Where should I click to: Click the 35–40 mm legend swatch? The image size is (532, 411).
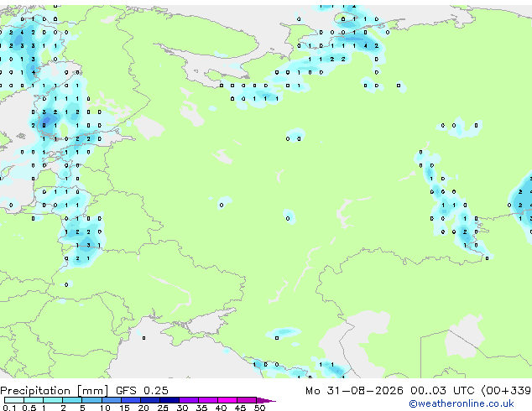tap(208, 400)
